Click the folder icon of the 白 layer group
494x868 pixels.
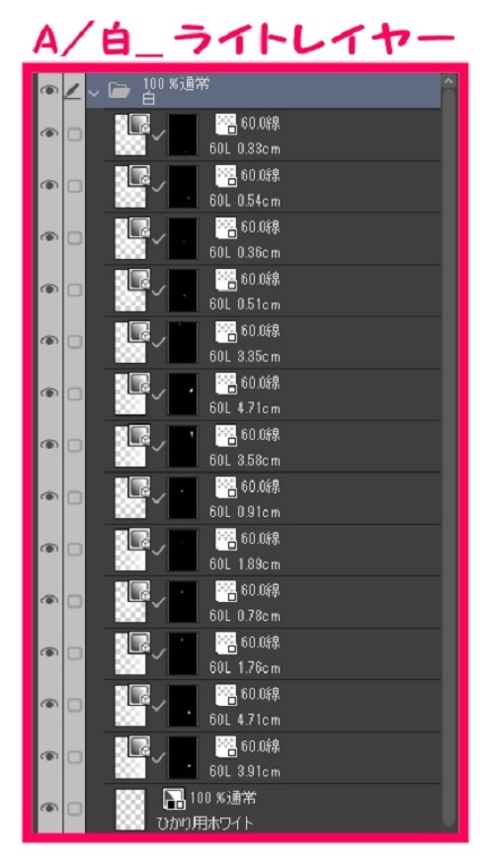[x=119, y=90]
